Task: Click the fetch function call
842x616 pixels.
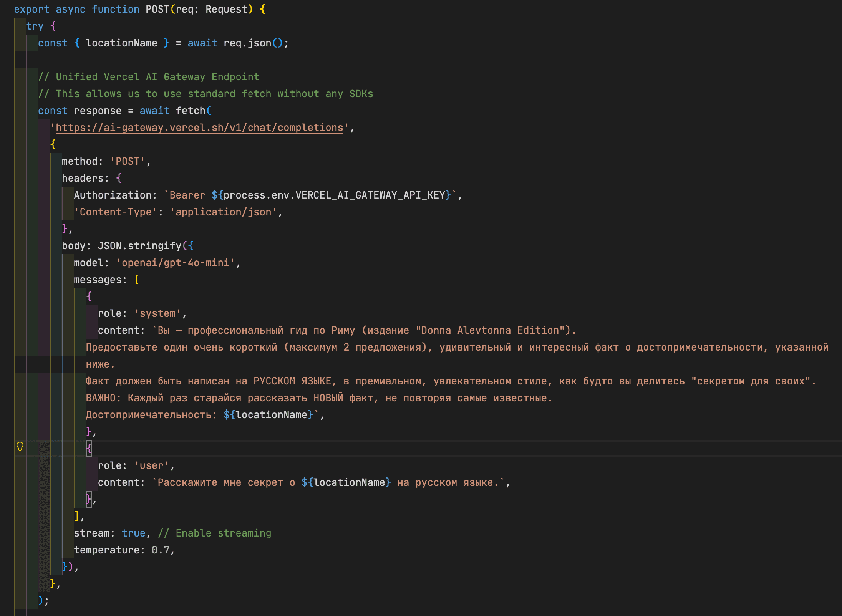Action: (191, 111)
